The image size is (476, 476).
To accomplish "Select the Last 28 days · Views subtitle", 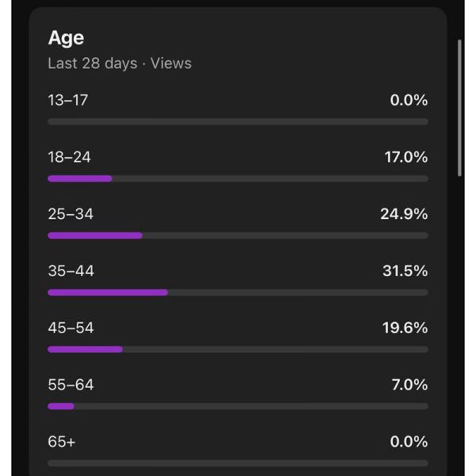I will click(x=120, y=63).
